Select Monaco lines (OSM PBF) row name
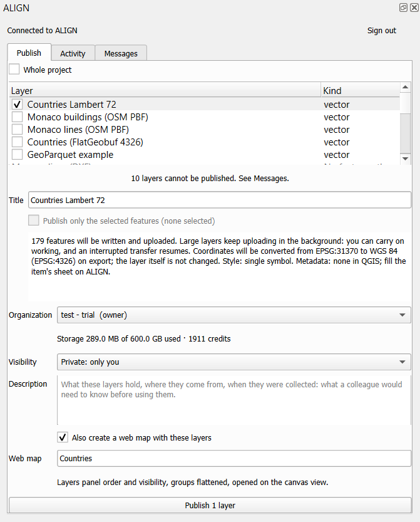Viewport: 420px width, 522px height. [x=78, y=130]
